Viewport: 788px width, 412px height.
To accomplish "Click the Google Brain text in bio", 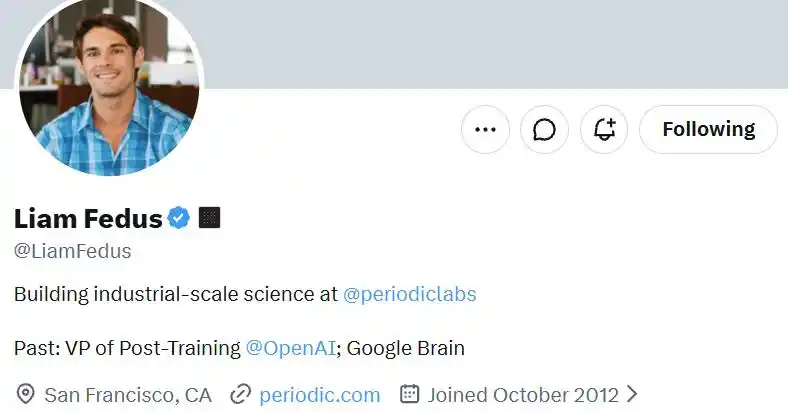I will (406, 348).
